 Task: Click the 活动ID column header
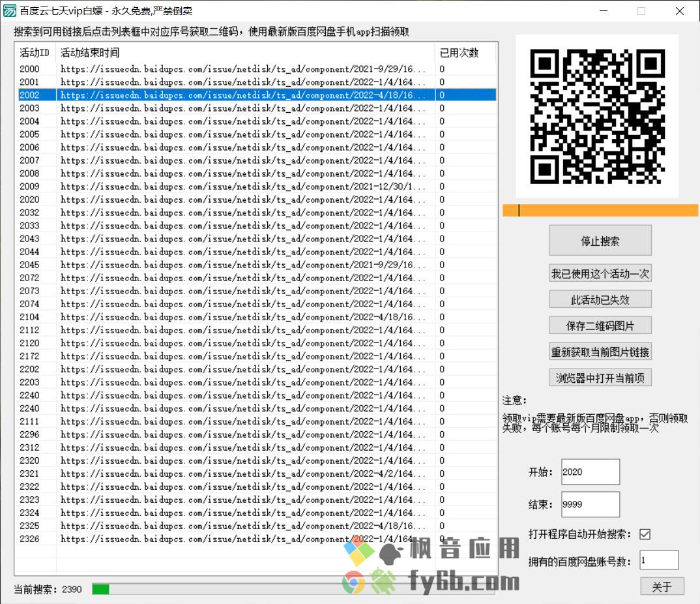coord(35,53)
